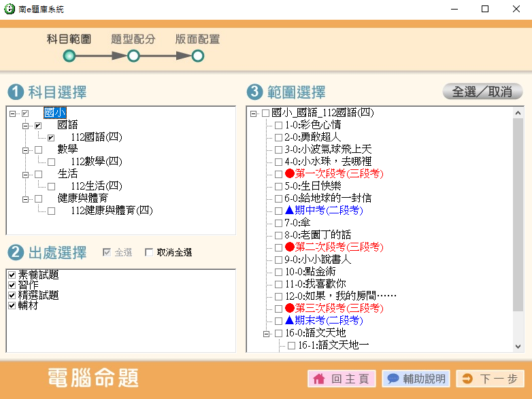Collapse the 國語 tree node
This screenshot has width=532, height=399.
click(25, 126)
